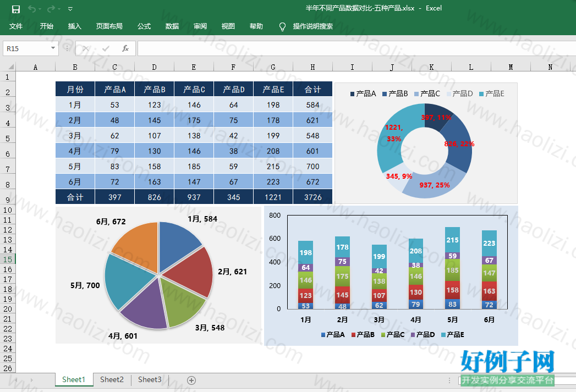576x392 pixels.
Task: Click the 产品A header cell
Action: pos(114,89)
